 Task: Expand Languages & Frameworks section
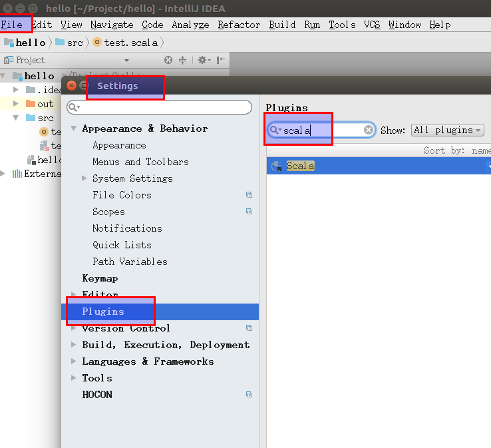click(x=74, y=361)
